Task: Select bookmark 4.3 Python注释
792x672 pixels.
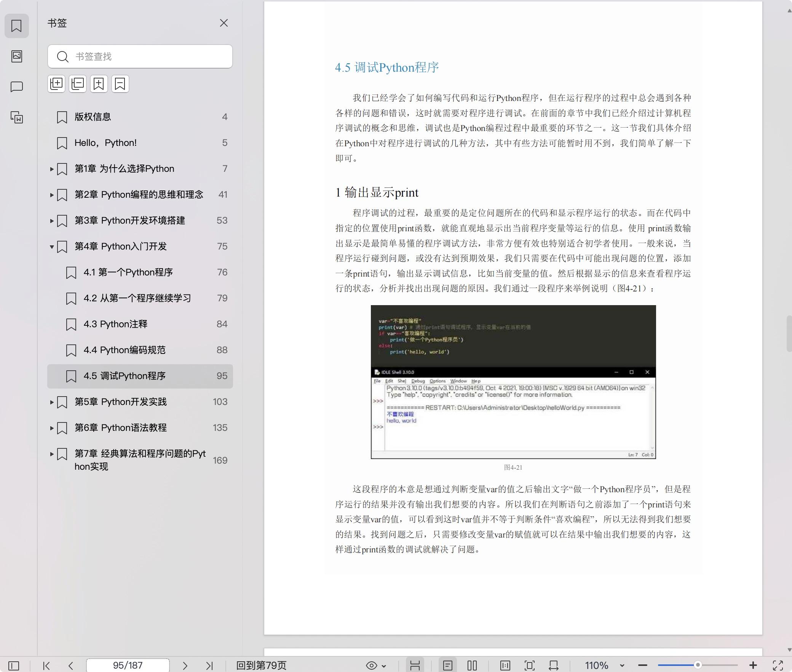Action: 116,324
